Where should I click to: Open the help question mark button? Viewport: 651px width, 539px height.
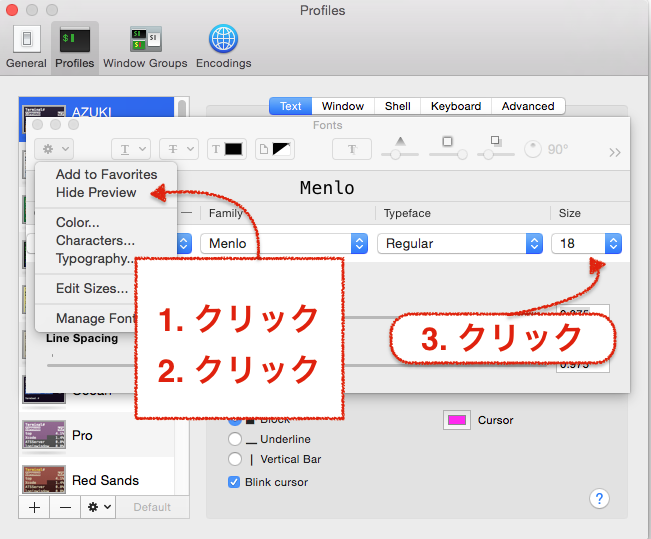tap(600, 498)
